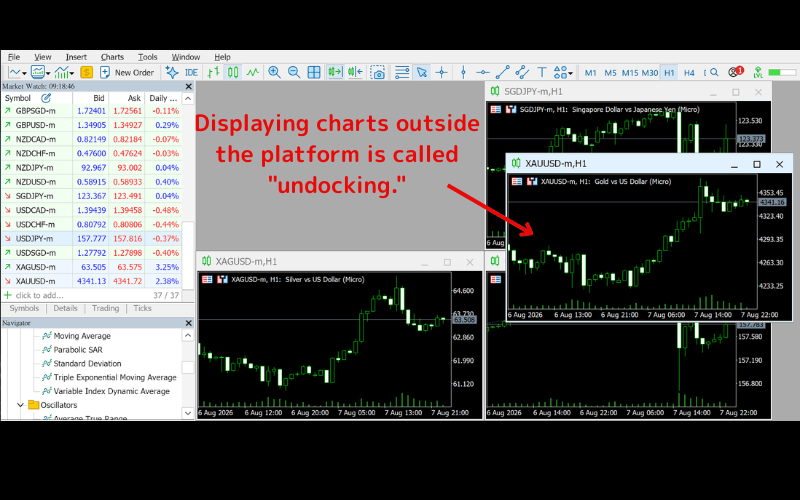Screen dimensions: 800x500
Task: Open the Help menu
Action: (x=222, y=57)
